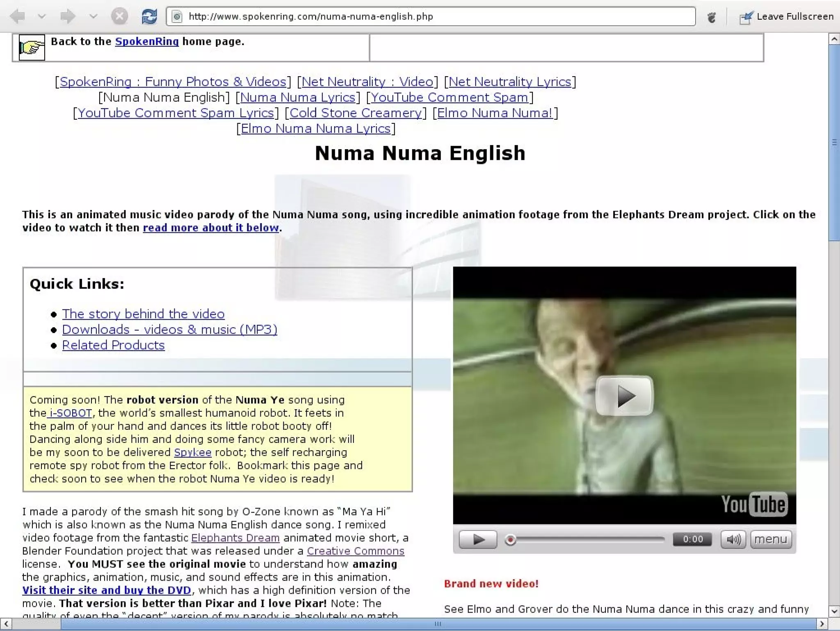Screen dimensions: 840x631
Task: Click the video seek bar handle
Action: 510,540
